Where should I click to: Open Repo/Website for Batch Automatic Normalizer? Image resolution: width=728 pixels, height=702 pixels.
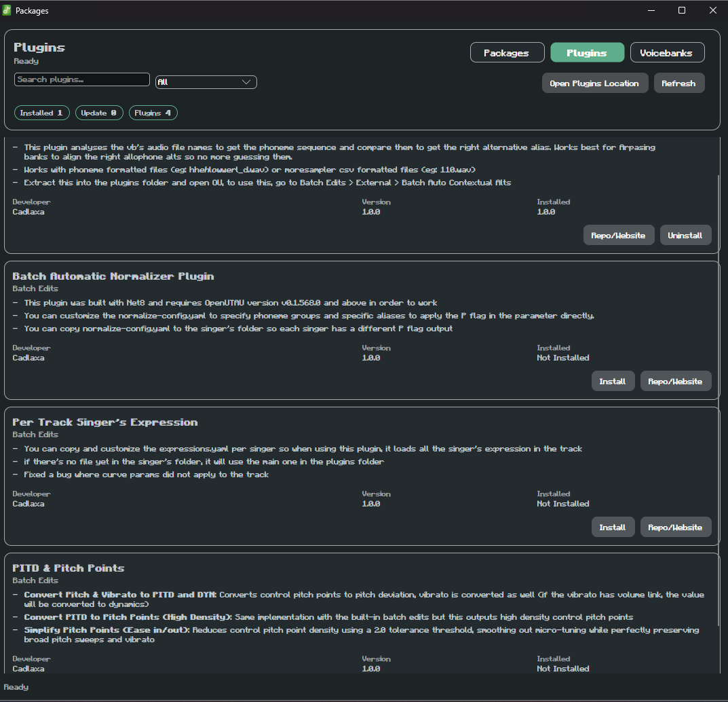pyautogui.click(x=676, y=381)
